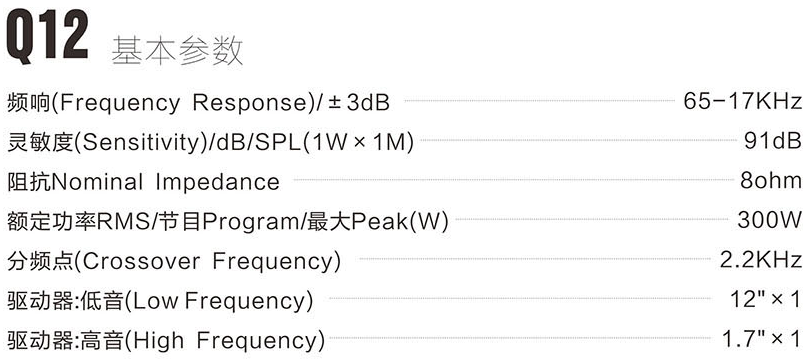Viewport: 807px width, 362px height.
Task: Select the 12" × 1 driver value
Action: coord(766,299)
